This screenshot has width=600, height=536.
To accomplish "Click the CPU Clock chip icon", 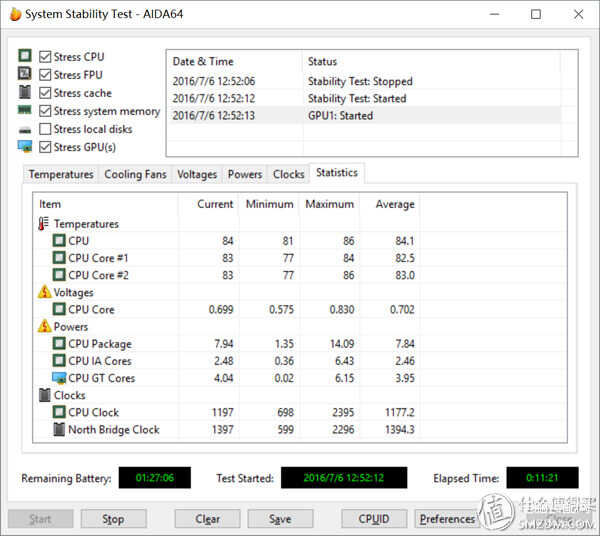I will coord(59,412).
